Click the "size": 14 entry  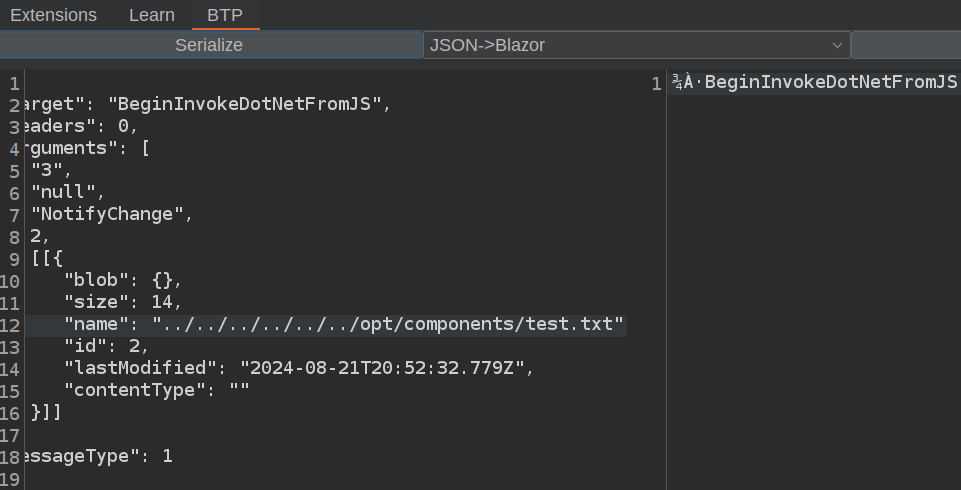[122, 302]
